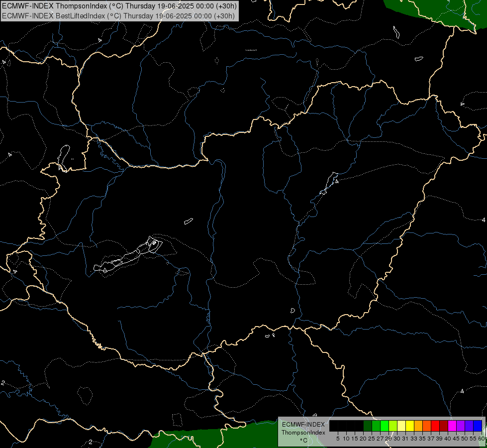Pick the purple 45–50 legend swatch
Screen dimensions: 487x448
(461, 426)
